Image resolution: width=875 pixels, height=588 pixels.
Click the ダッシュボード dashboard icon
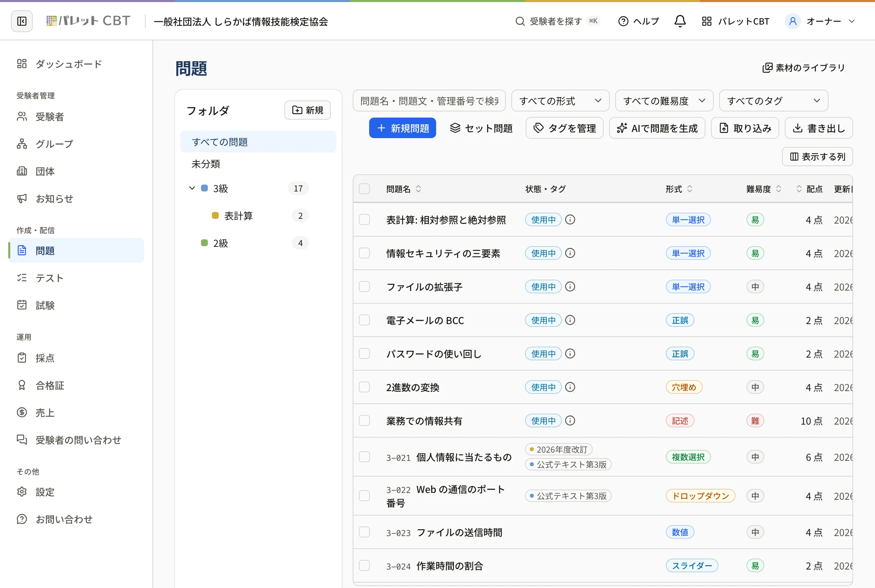[22, 64]
